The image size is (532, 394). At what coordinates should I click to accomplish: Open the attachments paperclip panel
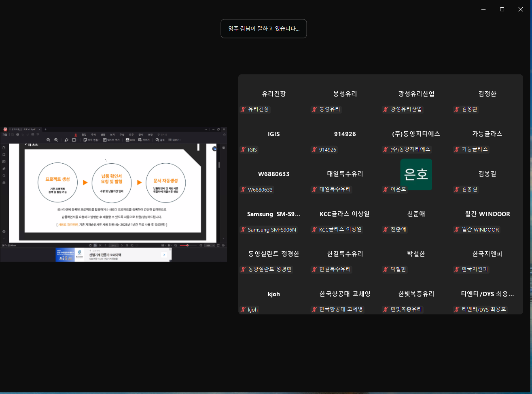pyautogui.click(x=4, y=169)
